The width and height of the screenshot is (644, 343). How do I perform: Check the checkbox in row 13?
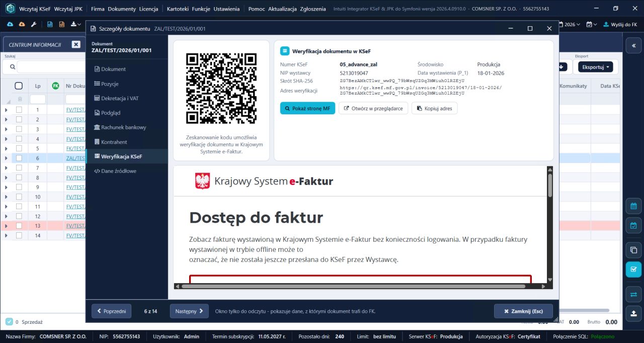pyautogui.click(x=19, y=226)
